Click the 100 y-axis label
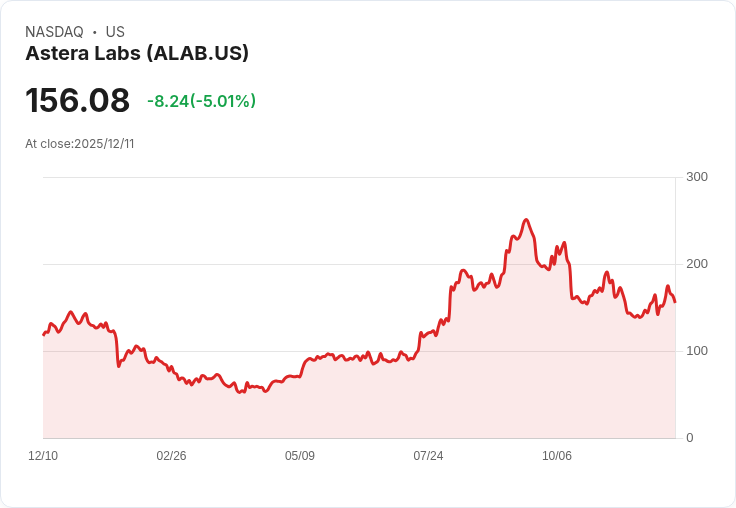 (x=697, y=351)
